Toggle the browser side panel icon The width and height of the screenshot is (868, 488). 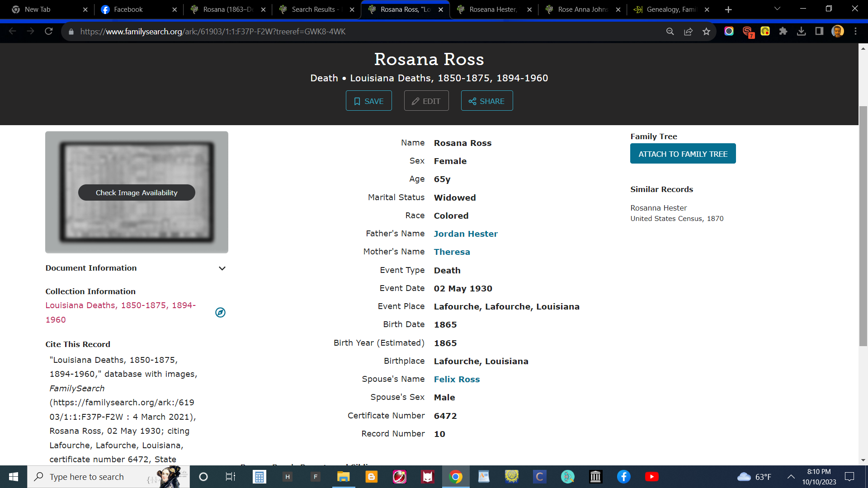[x=819, y=31]
